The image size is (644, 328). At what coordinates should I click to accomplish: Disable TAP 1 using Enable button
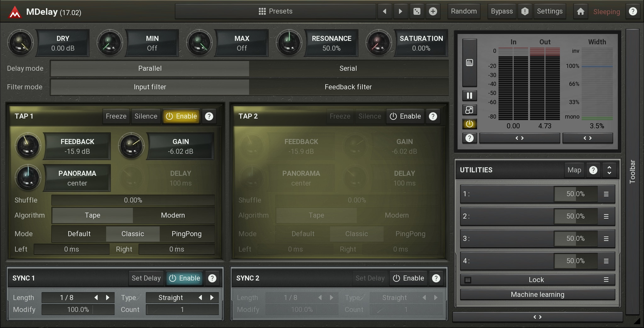181,116
